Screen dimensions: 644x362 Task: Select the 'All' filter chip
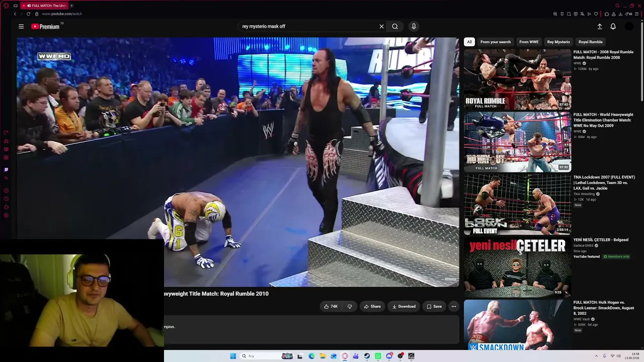tap(469, 42)
